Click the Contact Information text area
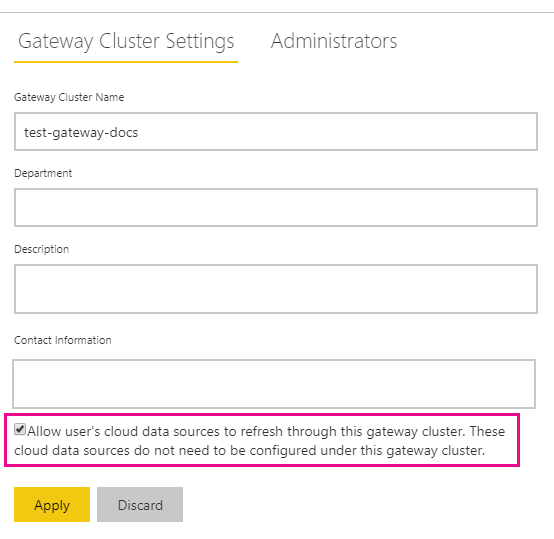The image size is (554, 539). tap(274, 384)
